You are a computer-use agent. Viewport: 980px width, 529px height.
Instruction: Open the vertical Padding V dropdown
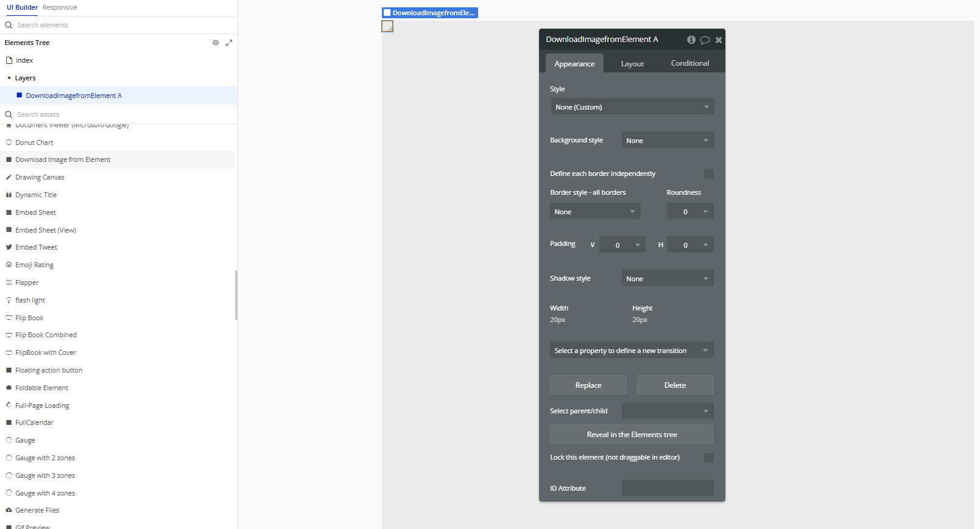click(x=622, y=245)
